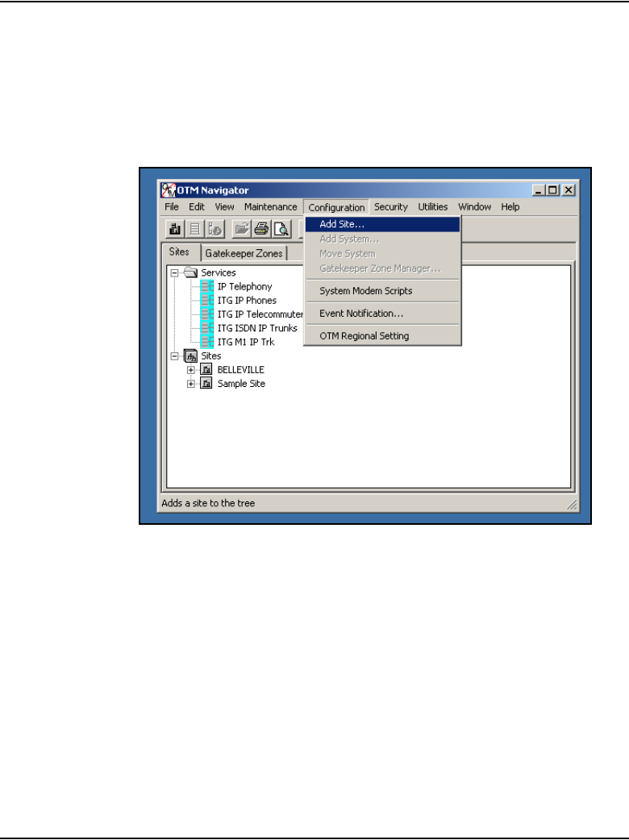Select ITG ISDN IP Trunks row
This screenshot has height=840, width=629.
coord(257,328)
